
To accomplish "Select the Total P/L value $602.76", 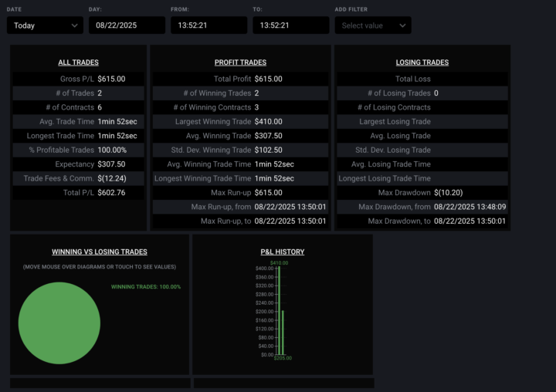I will click(x=111, y=192).
